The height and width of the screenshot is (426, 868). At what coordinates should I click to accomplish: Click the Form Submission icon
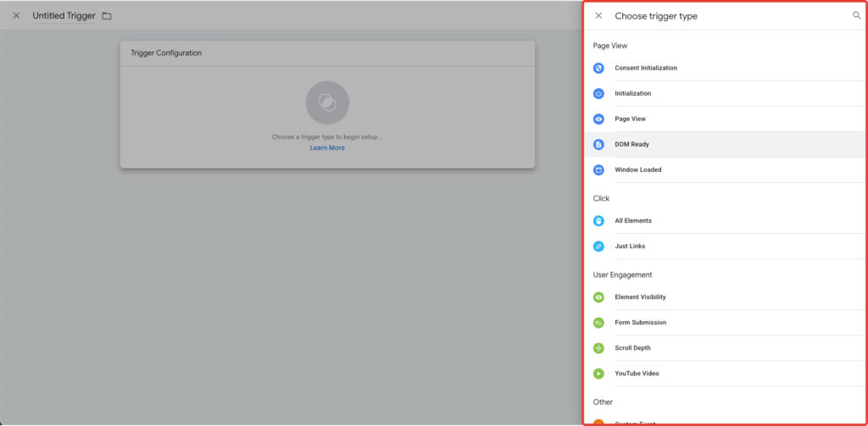pyautogui.click(x=598, y=323)
